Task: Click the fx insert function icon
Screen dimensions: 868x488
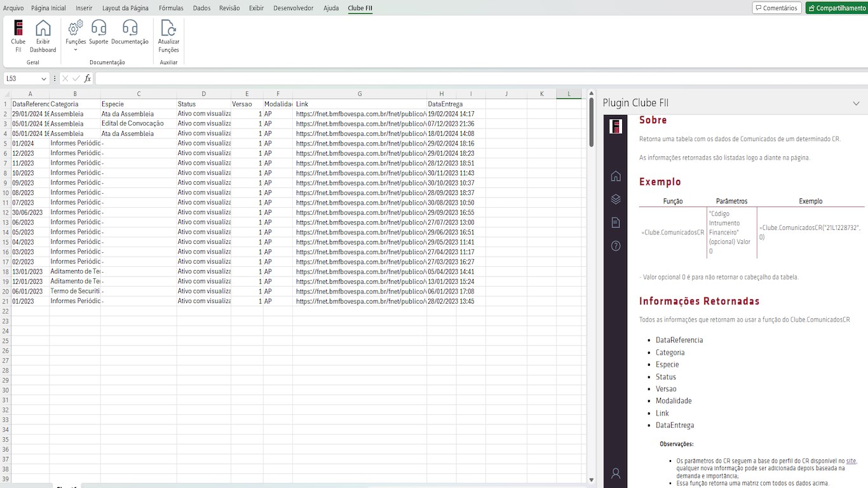Action: [x=88, y=78]
